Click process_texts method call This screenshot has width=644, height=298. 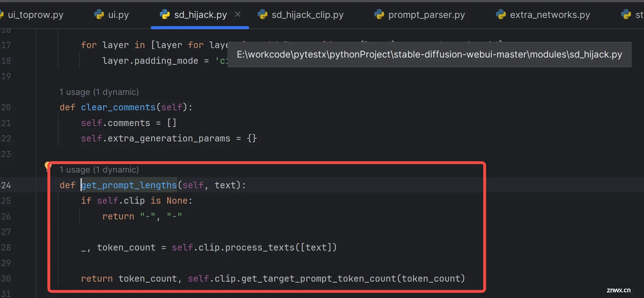260,247
